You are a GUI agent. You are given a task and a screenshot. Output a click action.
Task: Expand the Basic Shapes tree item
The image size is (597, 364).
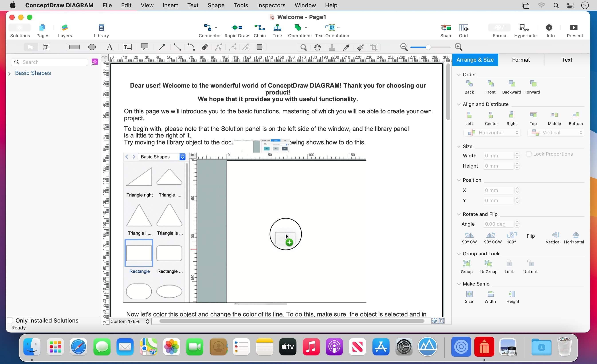point(10,73)
